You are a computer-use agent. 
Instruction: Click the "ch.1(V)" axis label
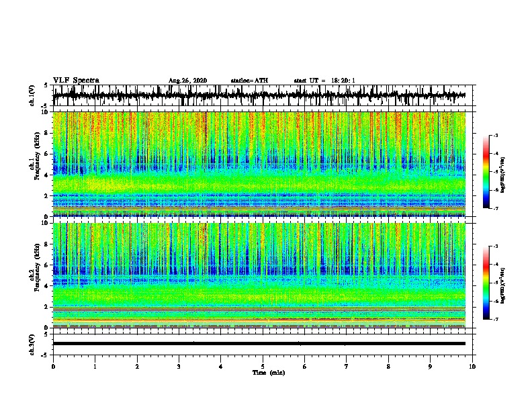(32, 95)
